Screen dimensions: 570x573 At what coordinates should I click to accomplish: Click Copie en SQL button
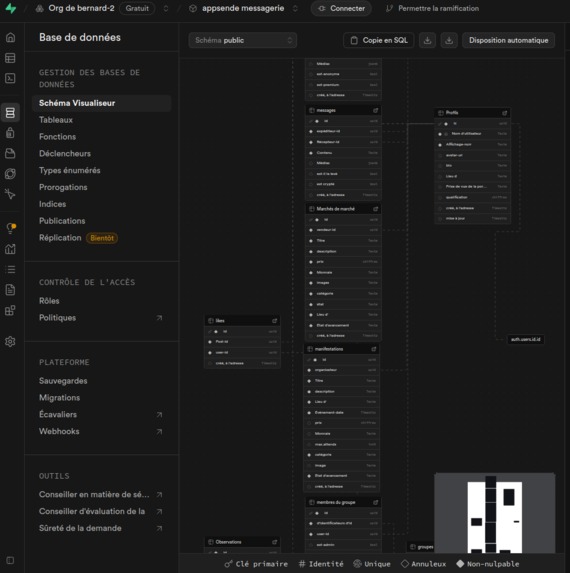[379, 40]
